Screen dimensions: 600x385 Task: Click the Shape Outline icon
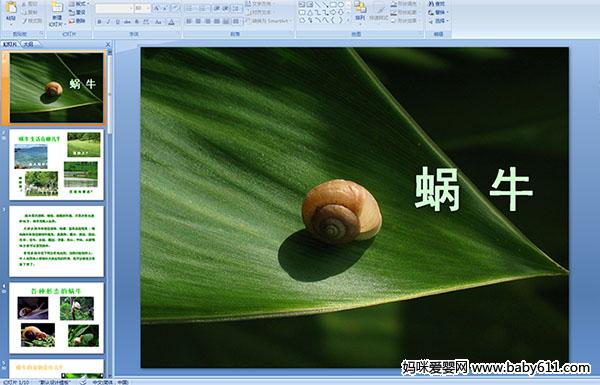click(394, 13)
